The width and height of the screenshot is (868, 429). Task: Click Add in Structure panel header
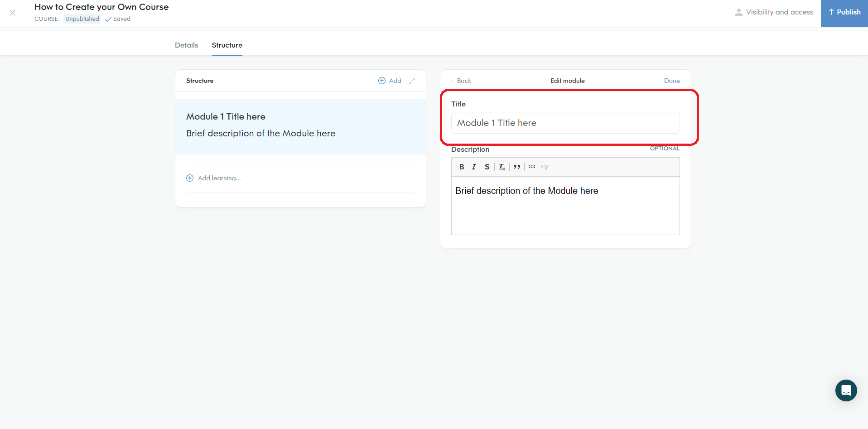390,81
